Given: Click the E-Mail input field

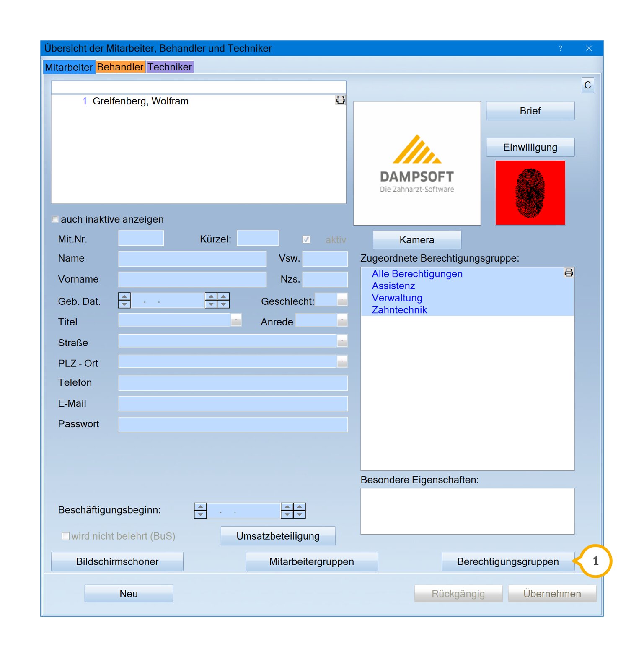Looking at the screenshot, I should coord(233,404).
